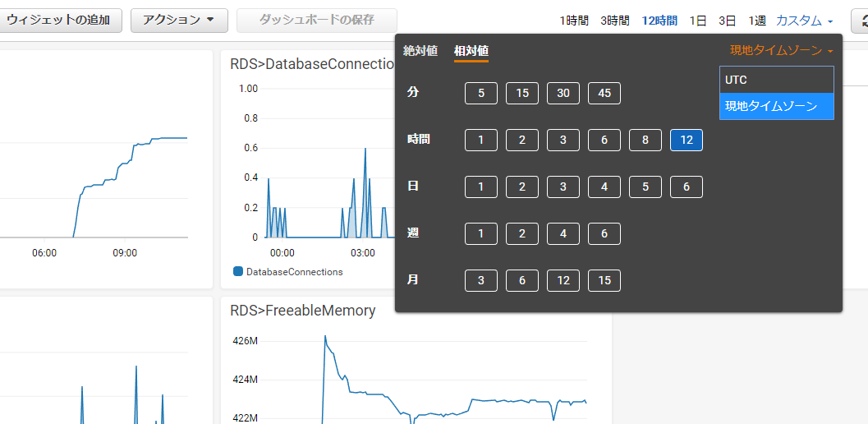Select 4 days in the 日 row
This screenshot has width=868, height=424.
[604, 187]
